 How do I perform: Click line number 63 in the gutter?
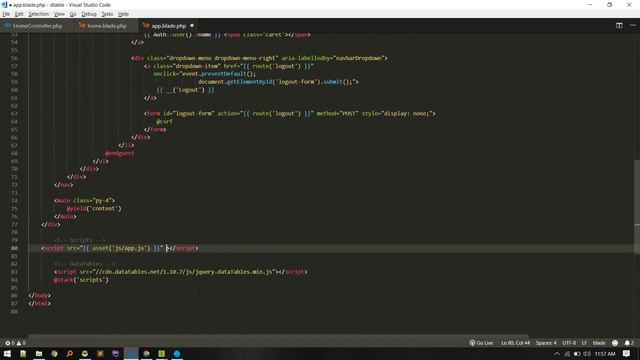(x=14, y=113)
